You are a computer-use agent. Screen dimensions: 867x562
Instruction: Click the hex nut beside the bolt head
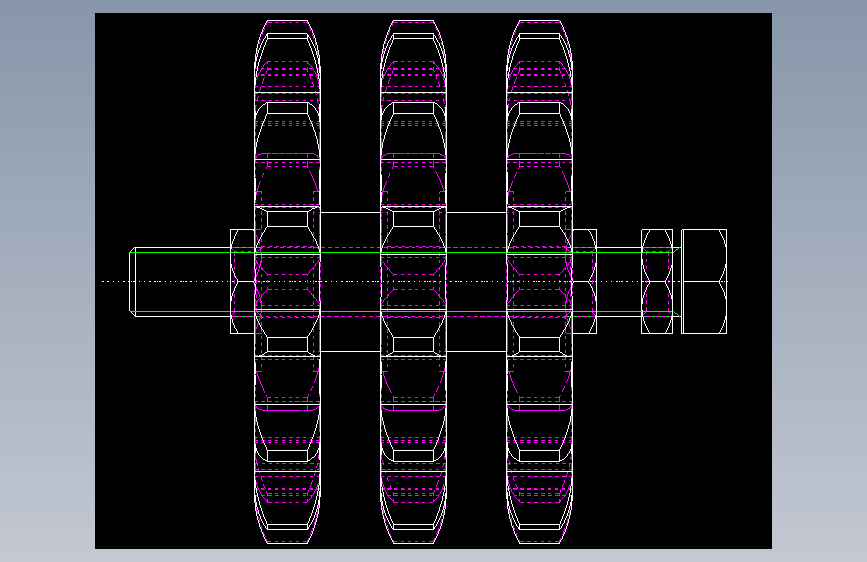[x=657, y=282]
